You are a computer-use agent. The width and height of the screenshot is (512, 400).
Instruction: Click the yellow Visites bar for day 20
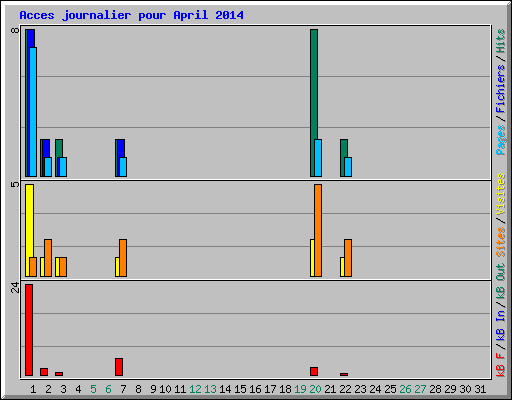(x=312, y=258)
